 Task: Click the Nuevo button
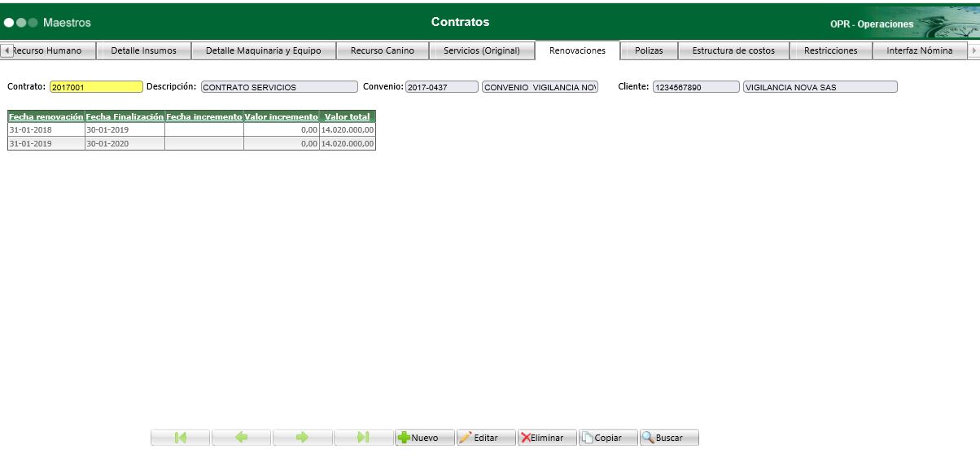(425, 438)
